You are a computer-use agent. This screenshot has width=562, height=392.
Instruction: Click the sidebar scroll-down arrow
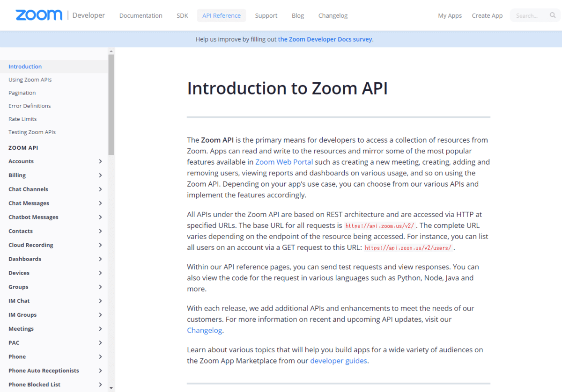click(x=111, y=388)
